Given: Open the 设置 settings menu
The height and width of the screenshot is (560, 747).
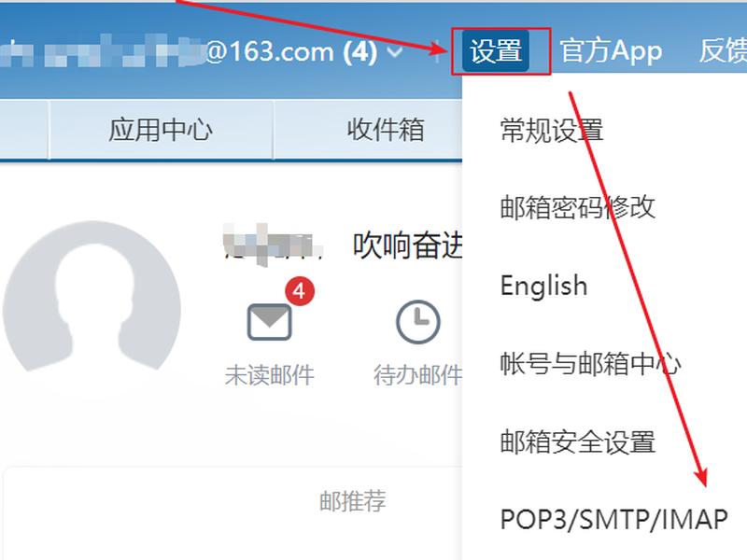Looking at the screenshot, I should click(496, 51).
